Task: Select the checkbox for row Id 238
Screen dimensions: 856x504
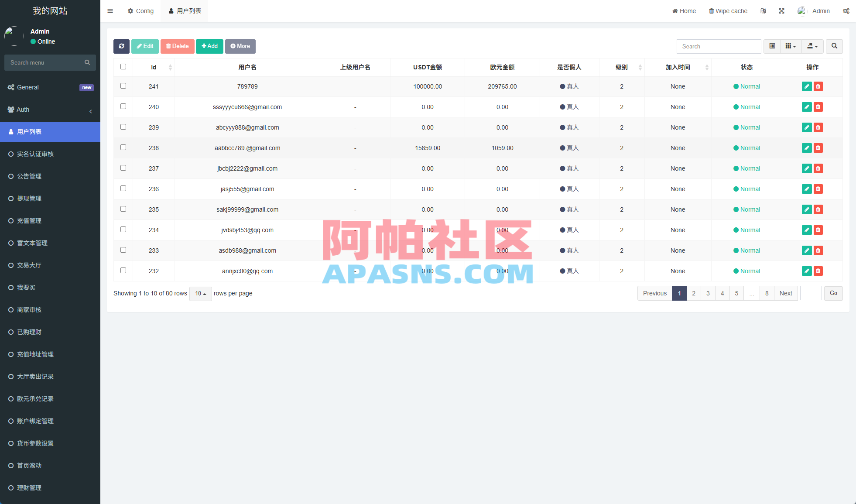Action: tap(123, 147)
